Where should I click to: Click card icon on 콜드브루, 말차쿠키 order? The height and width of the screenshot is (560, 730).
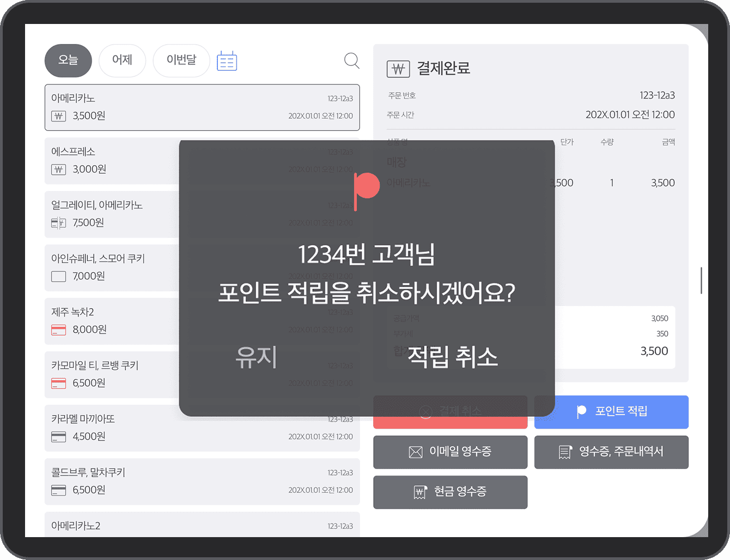point(58,490)
